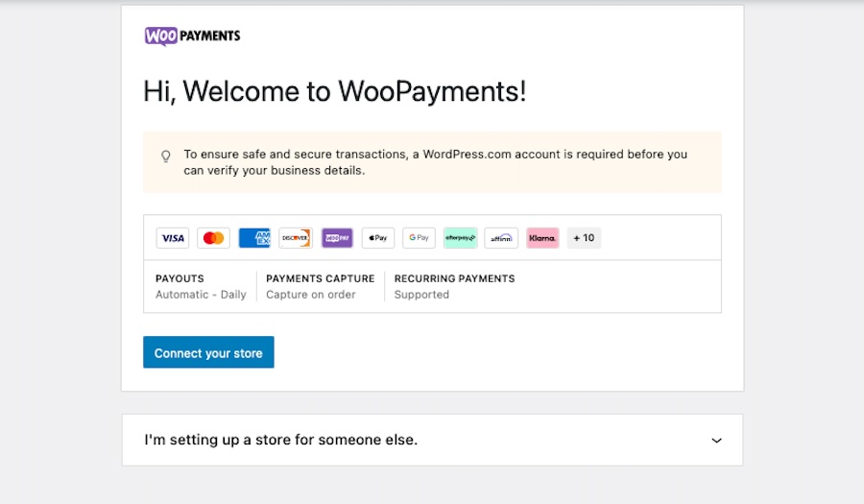Screen dimensions: 864x504
Task: Expand the setting up a store for someone else chevron
Action: pyautogui.click(x=716, y=440)
